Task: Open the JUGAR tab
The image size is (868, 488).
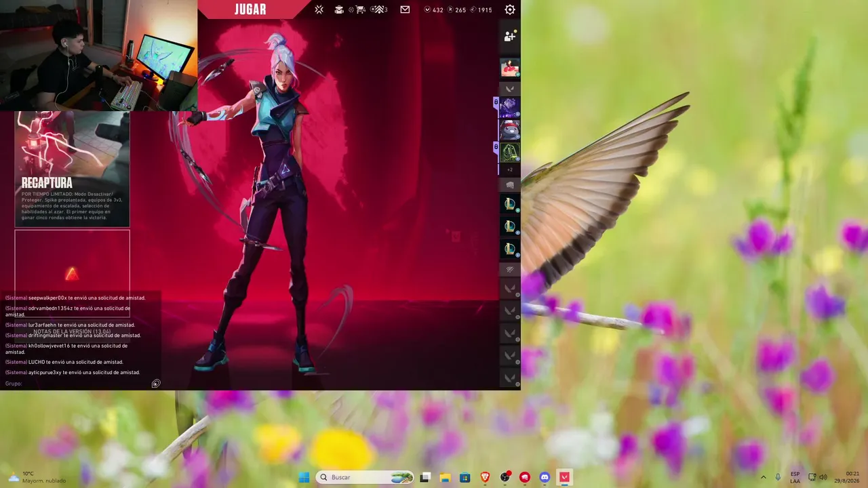Action: (x=250, y=9)
